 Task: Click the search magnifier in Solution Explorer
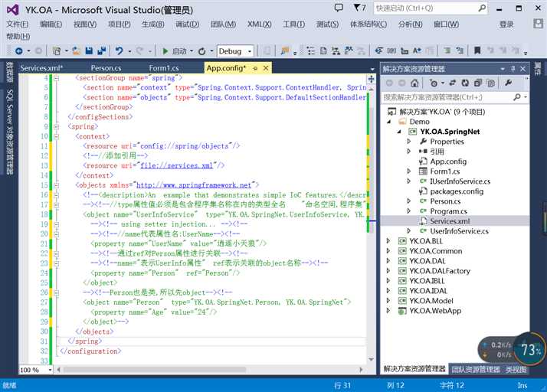point(517,97)
